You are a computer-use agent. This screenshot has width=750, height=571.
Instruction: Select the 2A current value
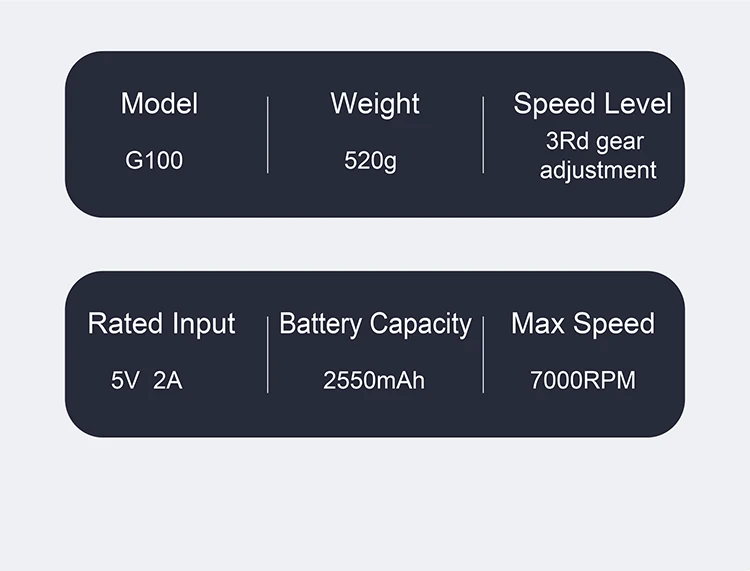pyautogui.click(x=168, y=381)
